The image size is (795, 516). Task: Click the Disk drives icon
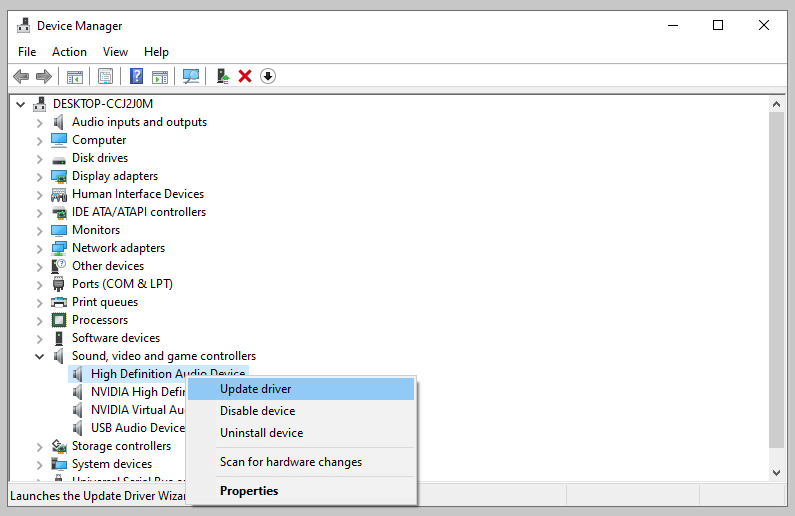[59, 161]
